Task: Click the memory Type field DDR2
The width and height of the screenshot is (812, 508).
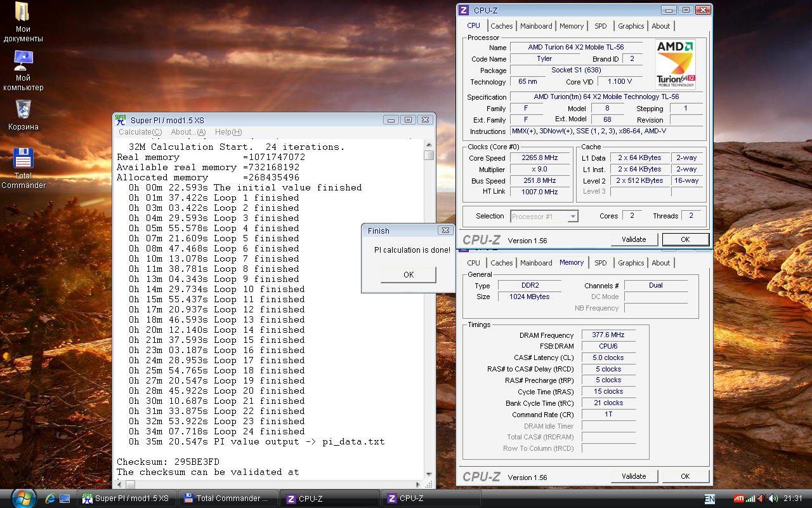Action: tap(529, 285)
